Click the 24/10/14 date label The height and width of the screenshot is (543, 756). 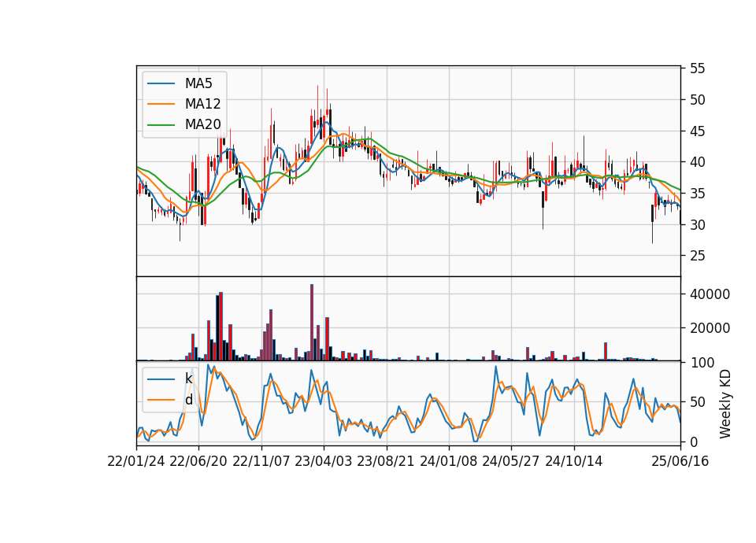574,462
